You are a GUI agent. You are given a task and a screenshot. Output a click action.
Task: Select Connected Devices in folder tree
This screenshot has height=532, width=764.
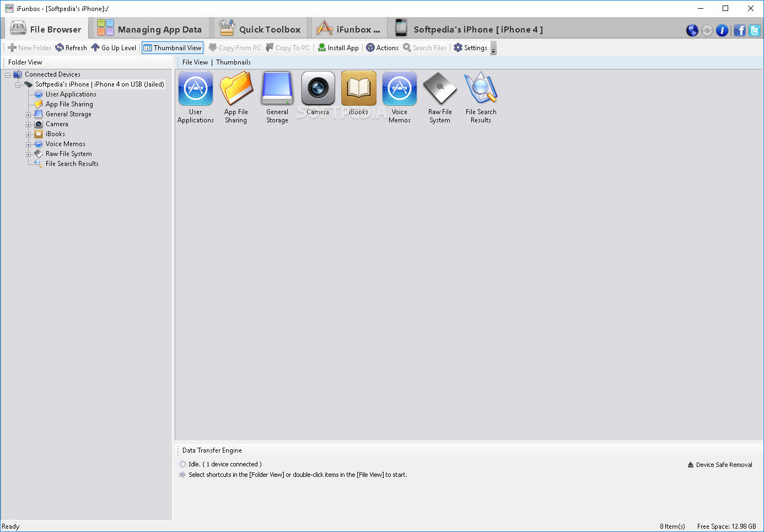pyautogui.click(x=52, y=74)
